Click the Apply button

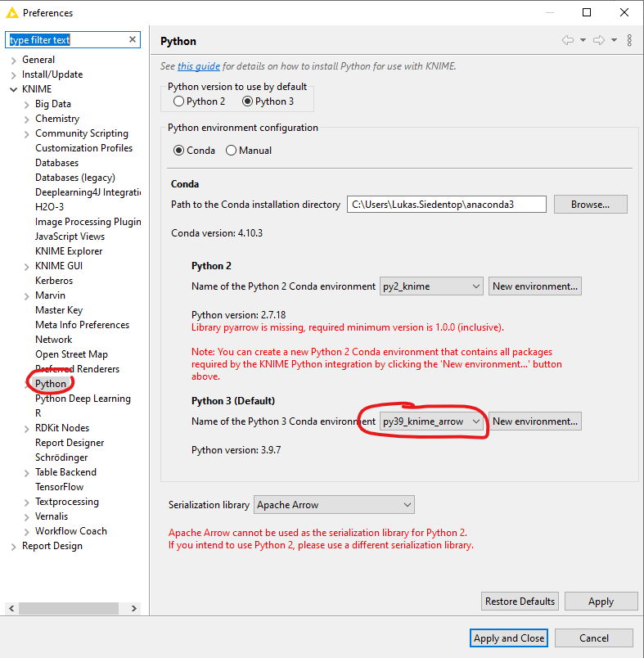[x=601, y=602]
